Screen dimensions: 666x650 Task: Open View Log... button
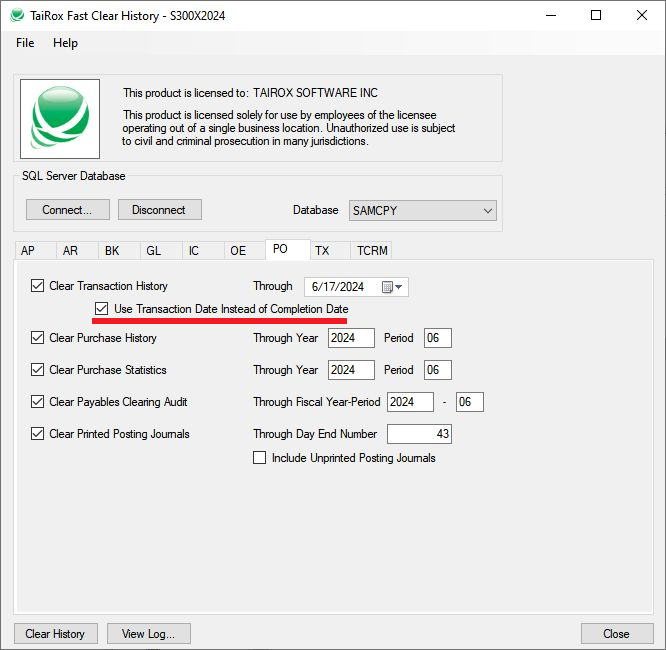149,633
